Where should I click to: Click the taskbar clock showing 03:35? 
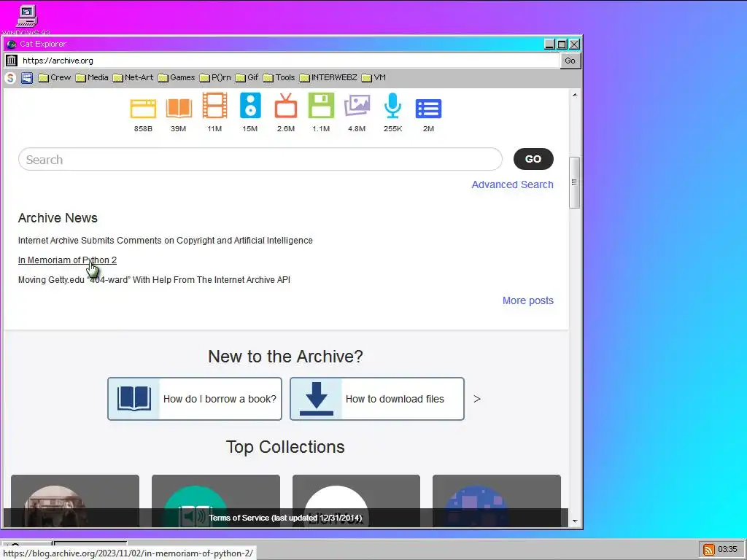727,550
